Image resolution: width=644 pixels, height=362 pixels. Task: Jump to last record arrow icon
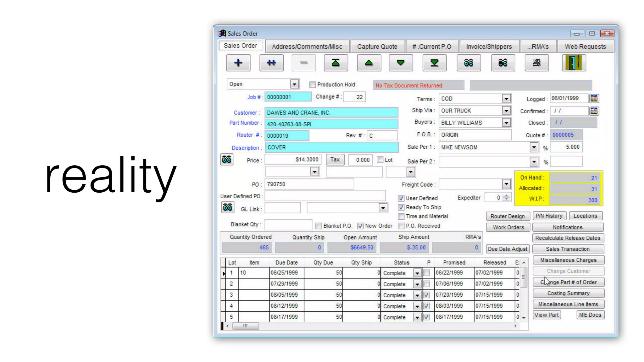(434, 63)
